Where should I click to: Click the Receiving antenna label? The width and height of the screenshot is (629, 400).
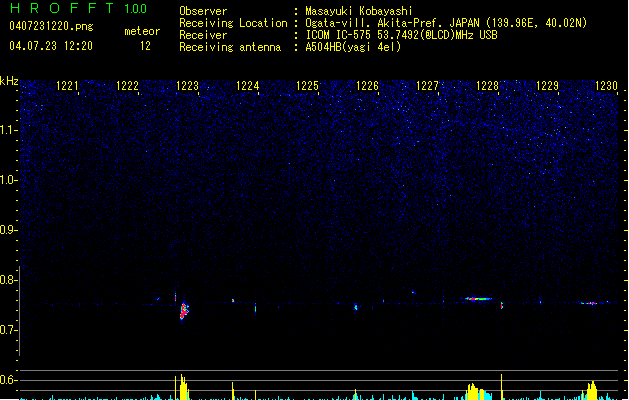point(230,47)
